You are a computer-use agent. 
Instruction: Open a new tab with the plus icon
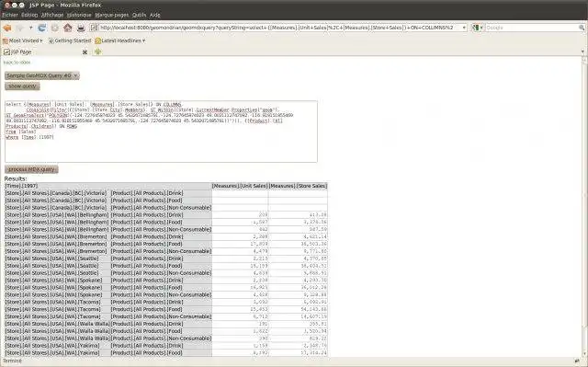[x=98, y=52]
